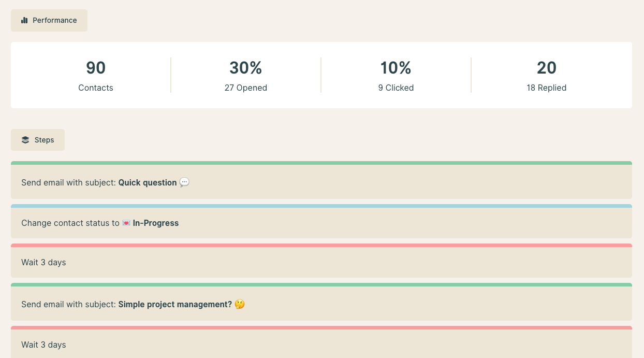The image size is (644, 358).
Task: Open the Quick question email subject
Action: click(148, 182)
